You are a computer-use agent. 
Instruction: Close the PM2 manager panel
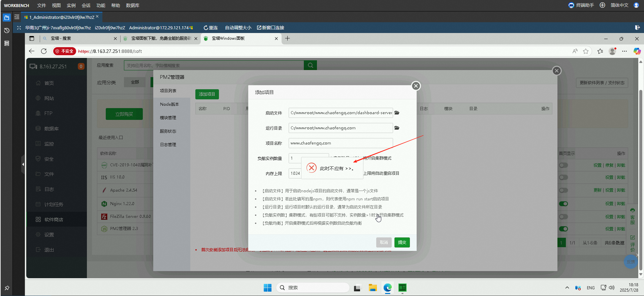tap(557, 71)
